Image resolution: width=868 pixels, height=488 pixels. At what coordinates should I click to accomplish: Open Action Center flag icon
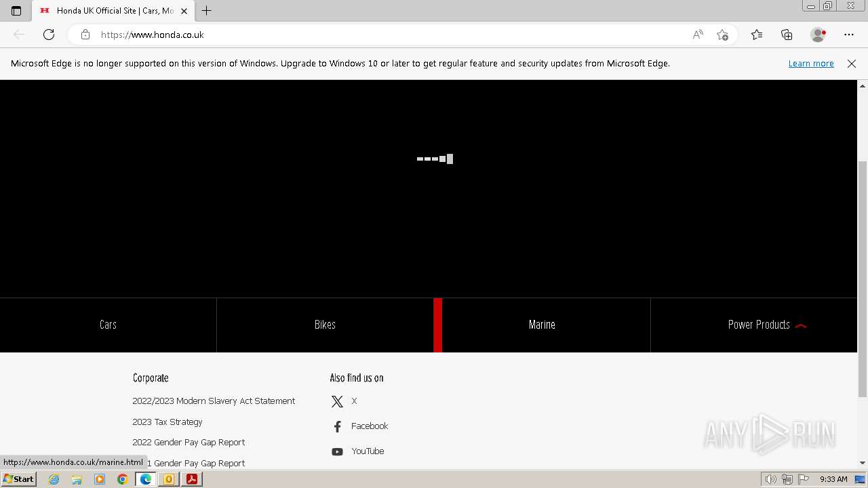click(803, 479)
